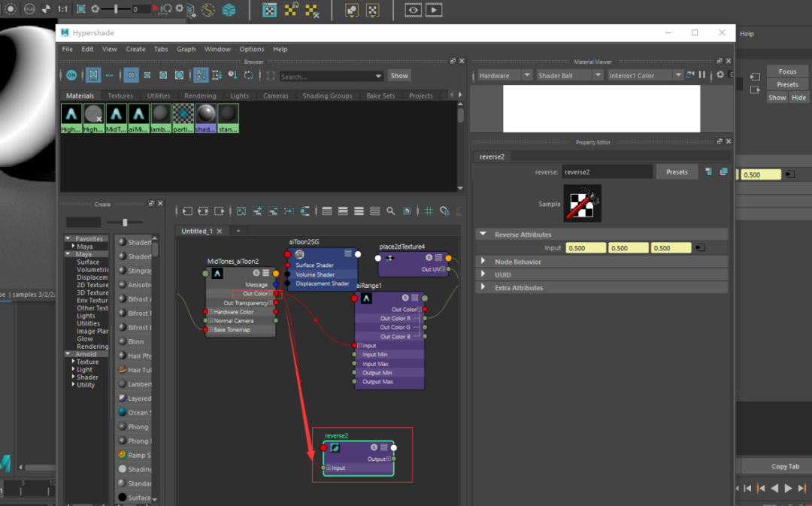The width and height of the screenshot is (812, 506).
Task: Click the first Input value field 0.500
Action: [586, 248]
